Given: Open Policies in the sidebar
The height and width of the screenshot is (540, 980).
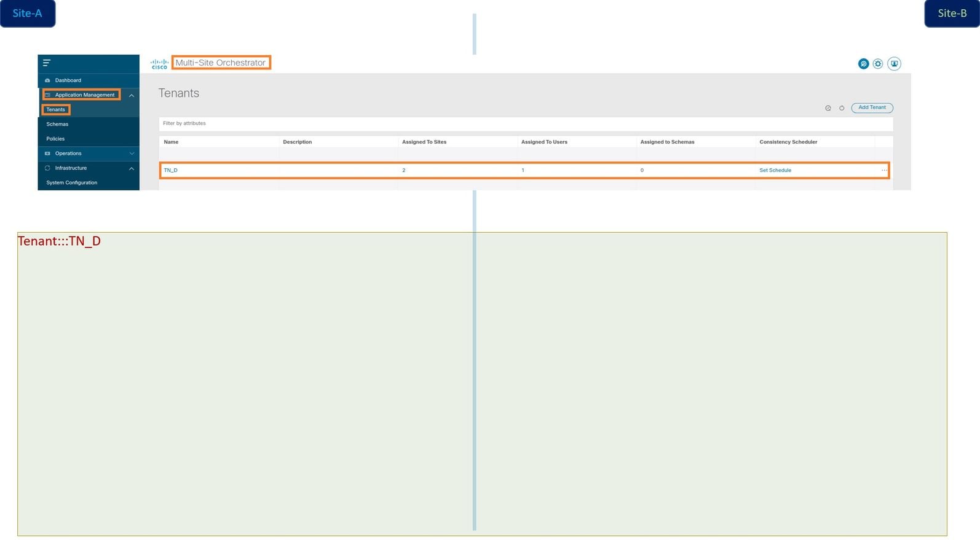Looking at the screenshot, I should pyautogui.click(x=55, y=139).
